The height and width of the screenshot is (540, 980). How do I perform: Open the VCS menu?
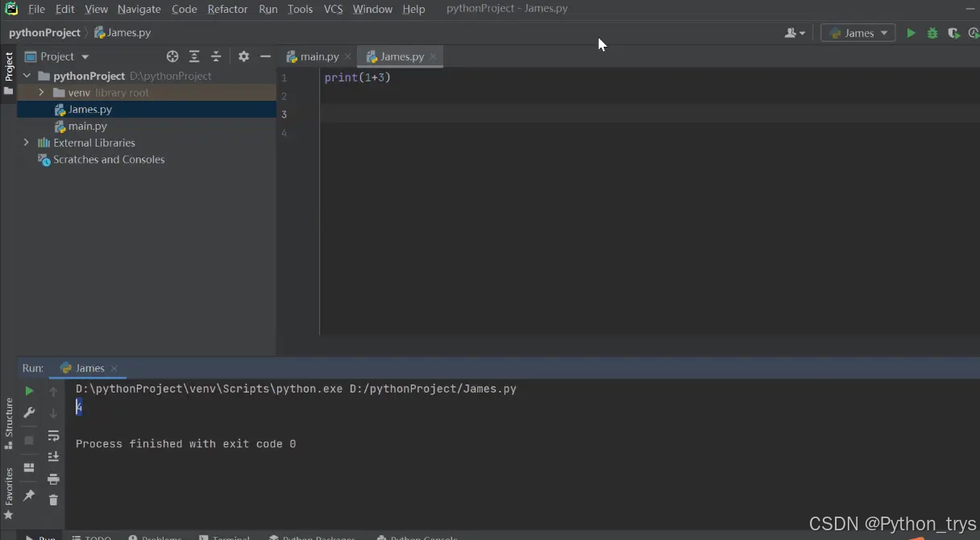tap(333, 9)
